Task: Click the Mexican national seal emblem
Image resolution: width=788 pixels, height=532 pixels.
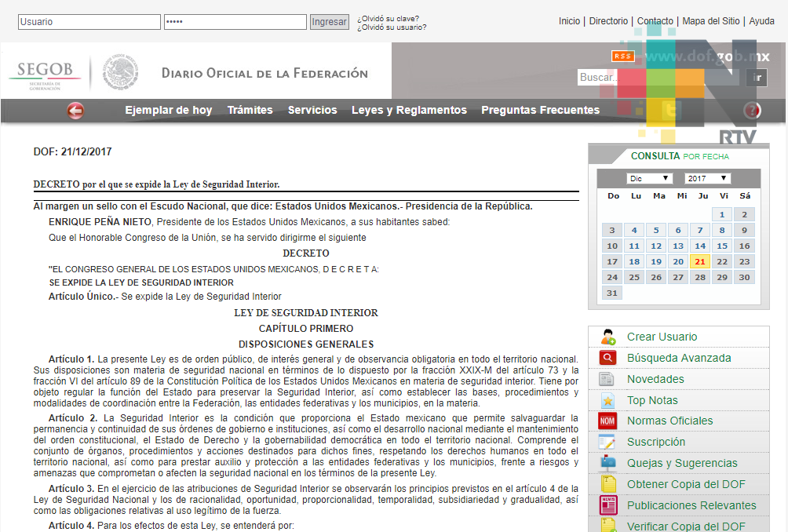Action: (120, 72)
